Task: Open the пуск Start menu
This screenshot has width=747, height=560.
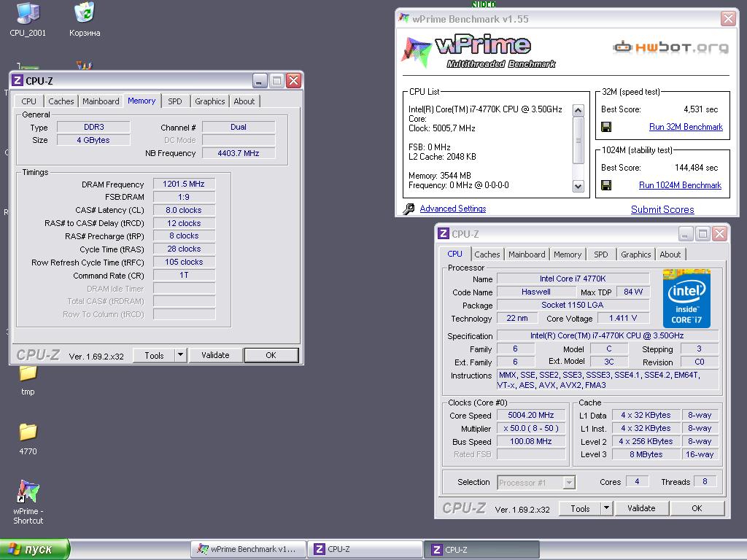Action: (34, 549)
